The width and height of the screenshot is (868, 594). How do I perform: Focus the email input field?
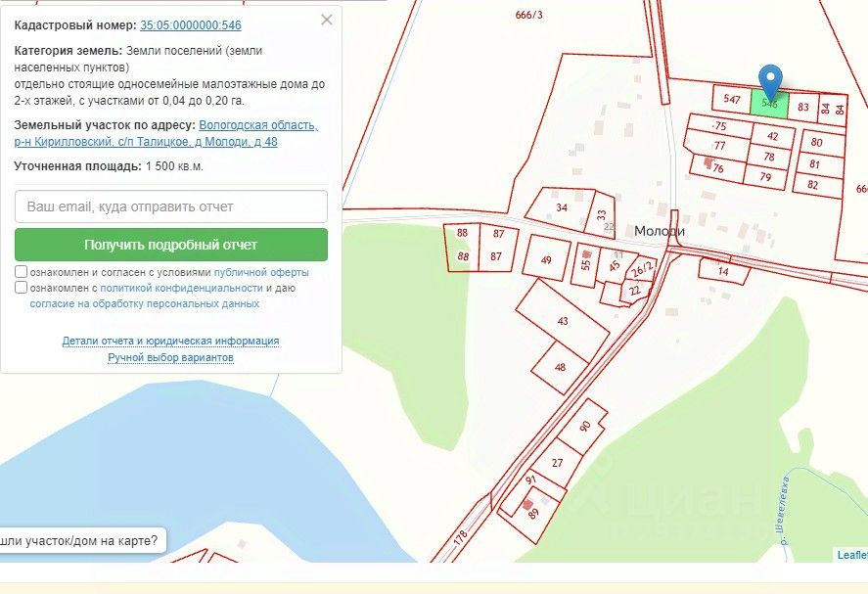(x=171, y=206)
